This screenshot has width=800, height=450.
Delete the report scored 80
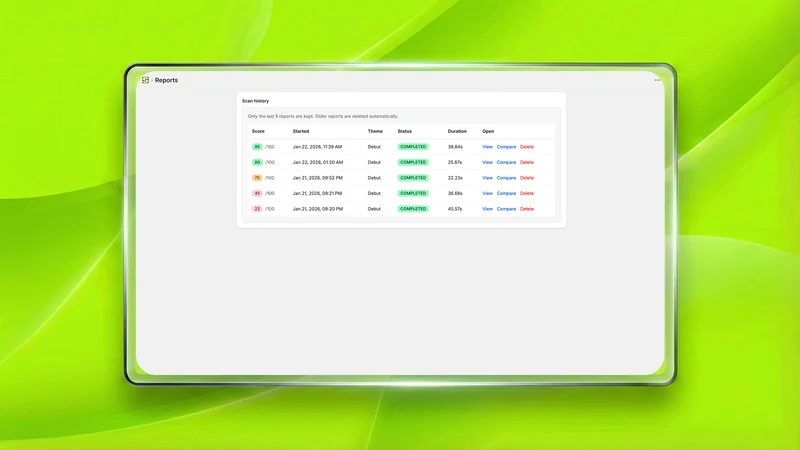coord(527,162)
